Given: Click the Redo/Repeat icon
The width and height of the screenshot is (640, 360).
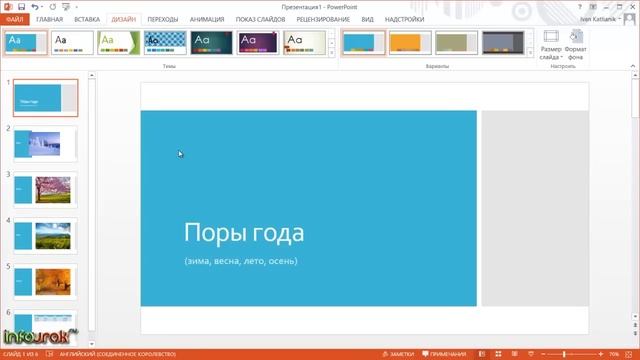Looking at the screenshot, I should click(53, 7).
